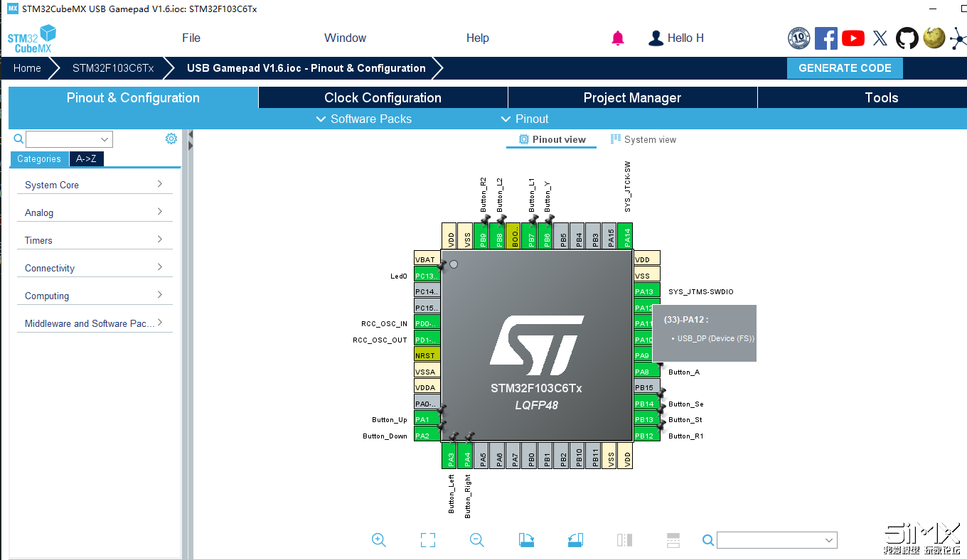Toggle horizontal split view icon

pyautogui.click(x=673, y=540)
